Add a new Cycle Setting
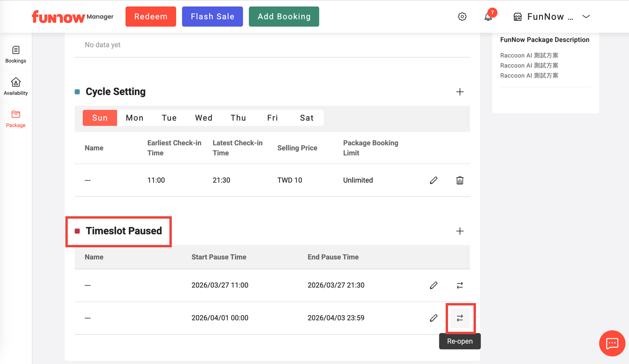Image resolution: width=629 pixels, height=364 pixels. point(460,92)
